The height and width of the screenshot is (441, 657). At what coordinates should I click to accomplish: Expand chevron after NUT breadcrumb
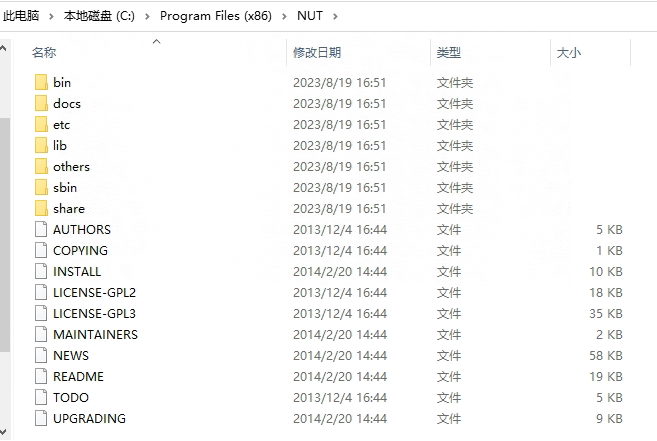click(x=335, y=16)
